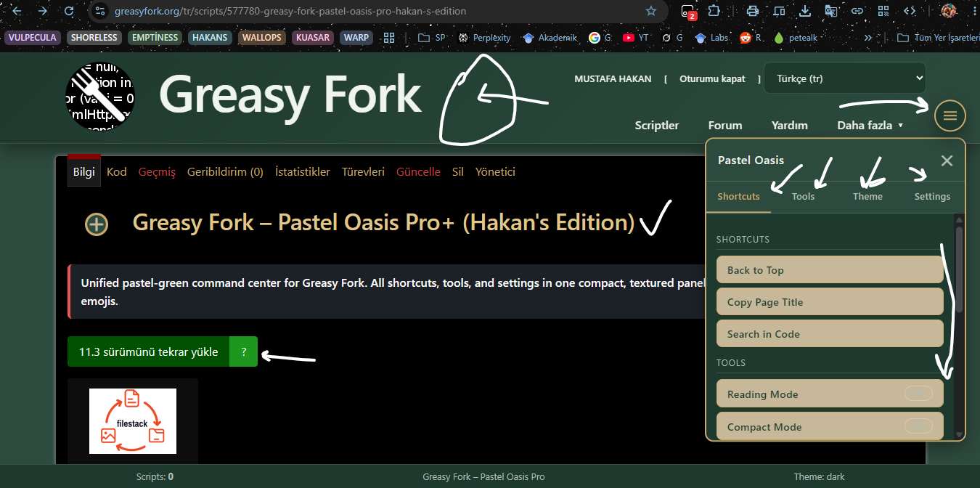Open the userscript manager extension with badge 2
The image size is (980, 488).
pos(687,11)
